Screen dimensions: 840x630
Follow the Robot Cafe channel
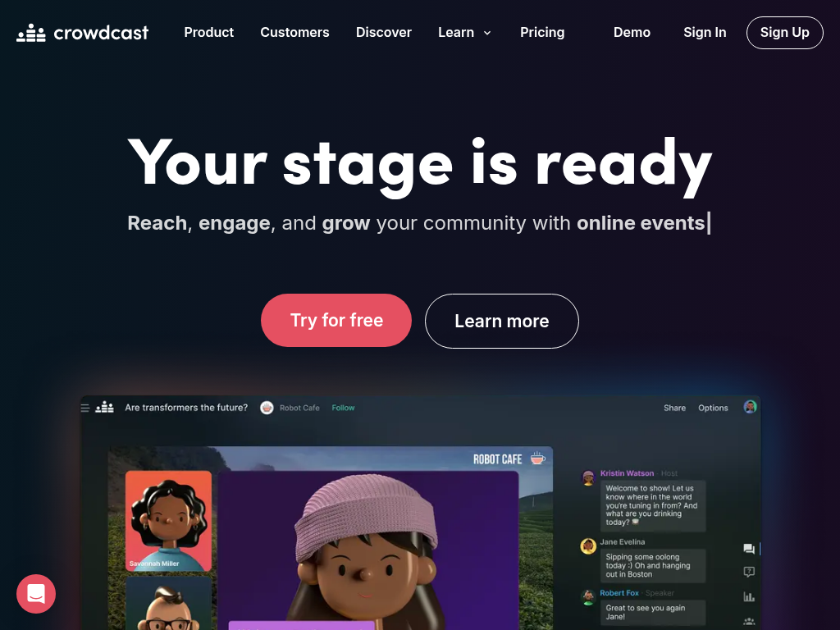point(343,408)
